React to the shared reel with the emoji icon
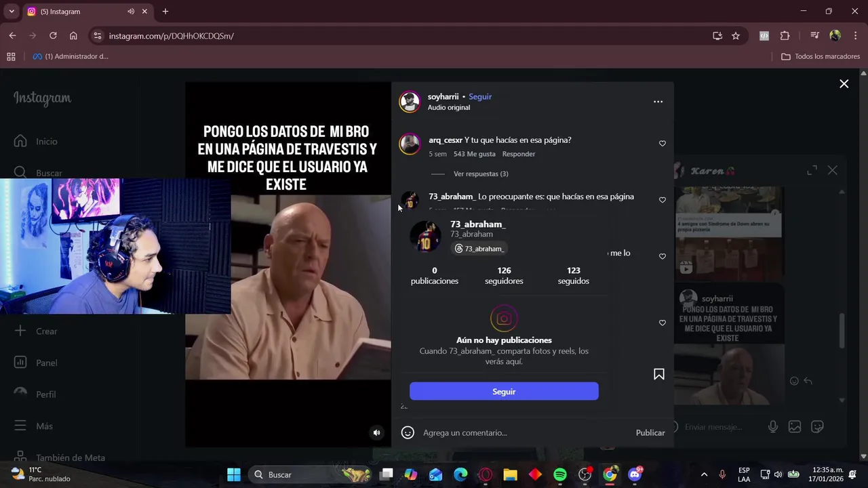This screenshot has height=488, width=868. [794, 381]
